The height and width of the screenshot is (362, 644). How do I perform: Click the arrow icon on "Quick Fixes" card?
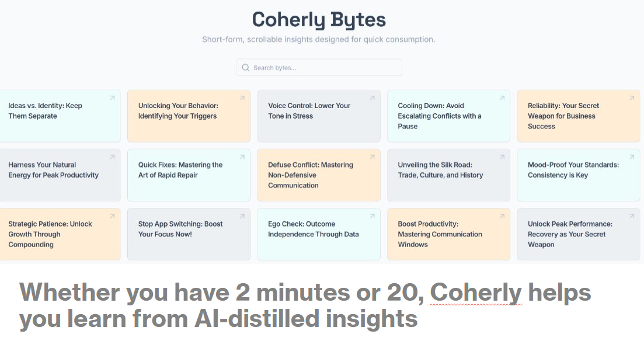click(242, 157)
